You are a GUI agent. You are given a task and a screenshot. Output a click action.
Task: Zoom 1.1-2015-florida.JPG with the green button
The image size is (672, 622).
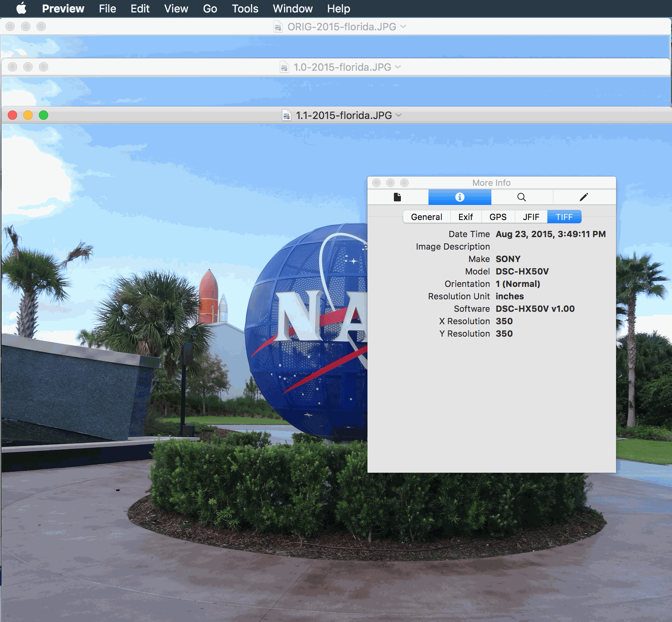click(x=44, y=115)
